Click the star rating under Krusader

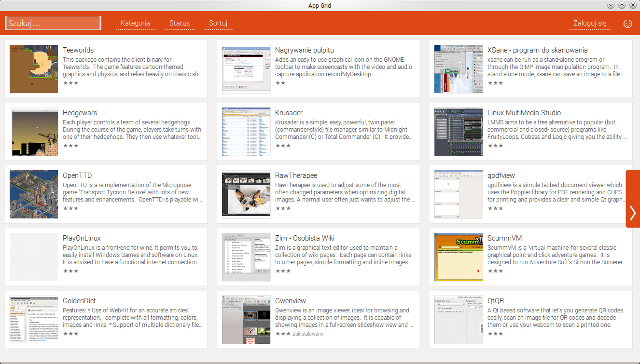(x=283, y=146)
